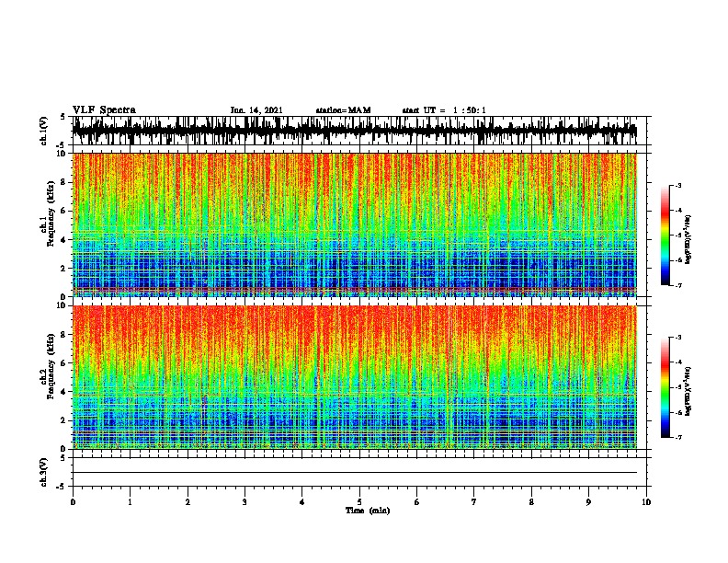Click inside the ch.2 spectrogram panel
Viewport: 728px width, 563px height.
(x=355, y=377)
